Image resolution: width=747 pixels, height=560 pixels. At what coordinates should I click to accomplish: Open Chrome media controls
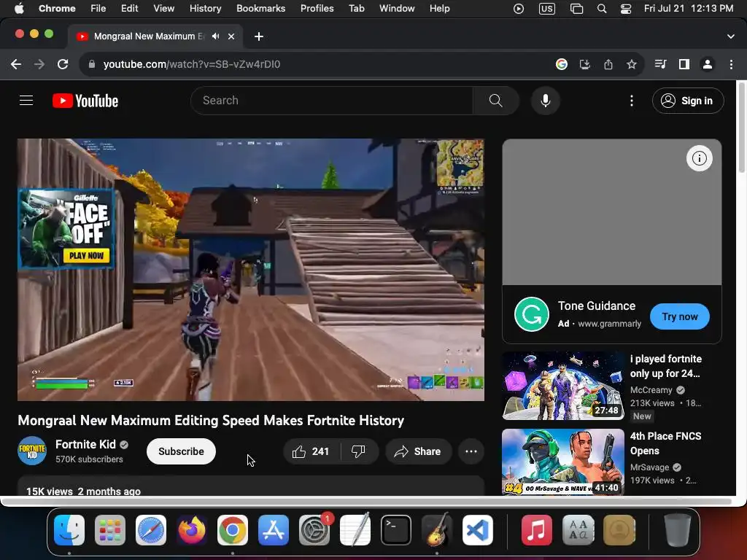[660, 64]
